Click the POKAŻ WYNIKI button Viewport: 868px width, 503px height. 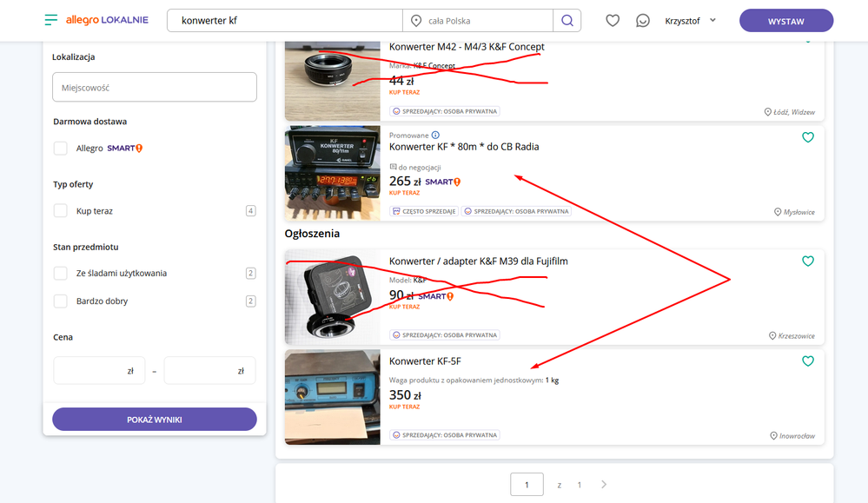pyautogui.click(x=154, y=419)
